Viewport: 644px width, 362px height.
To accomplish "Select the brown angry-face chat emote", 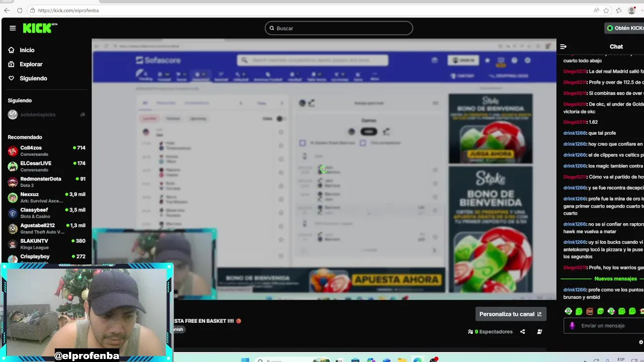I will (590, 311).
